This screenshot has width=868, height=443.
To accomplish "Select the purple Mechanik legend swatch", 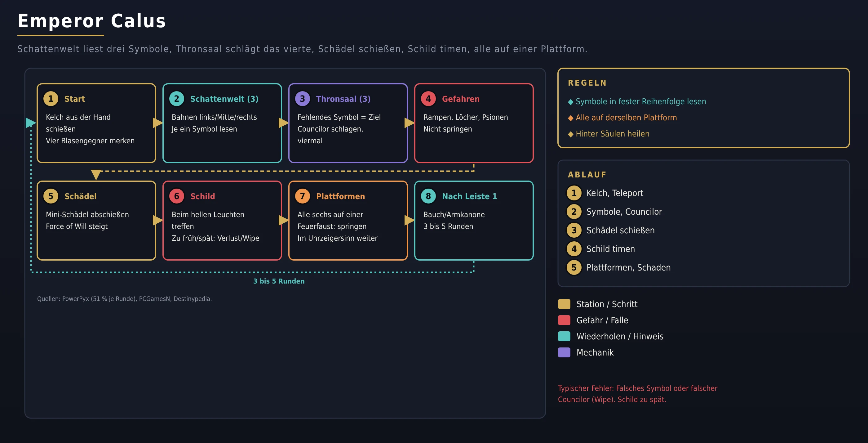I will pos(564,352).
